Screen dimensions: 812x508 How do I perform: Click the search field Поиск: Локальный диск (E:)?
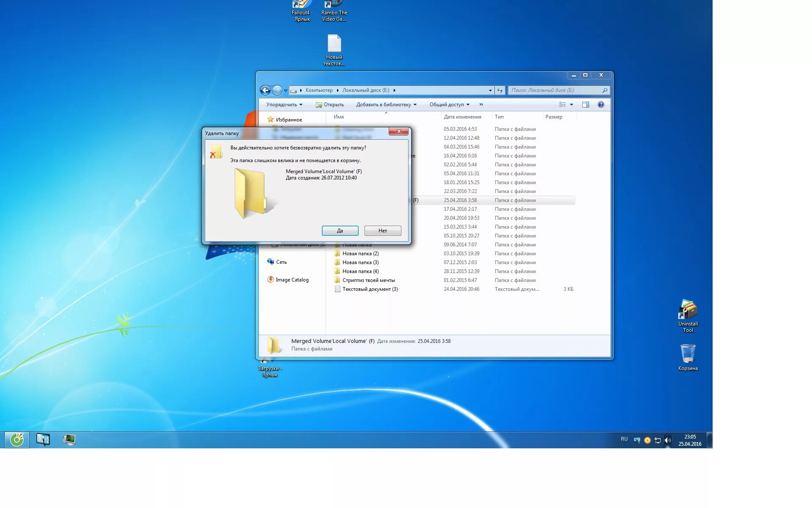554,90
